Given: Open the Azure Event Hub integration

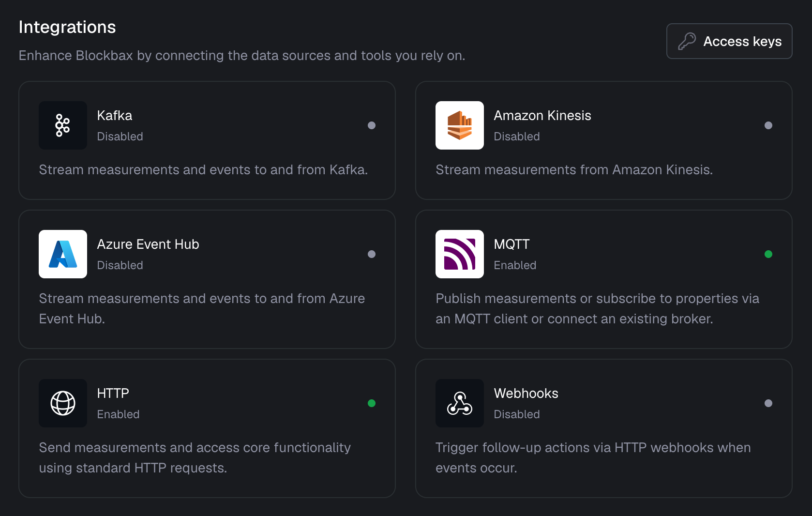Looking at the screenshot, I should point(207,279).
